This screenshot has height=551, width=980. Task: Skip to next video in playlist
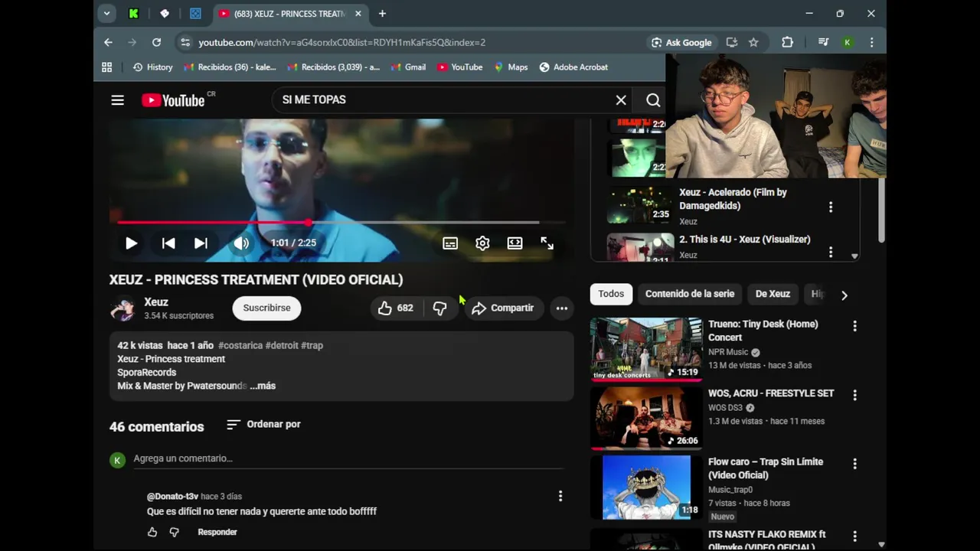pyautogui.click(x=201, y=243)
